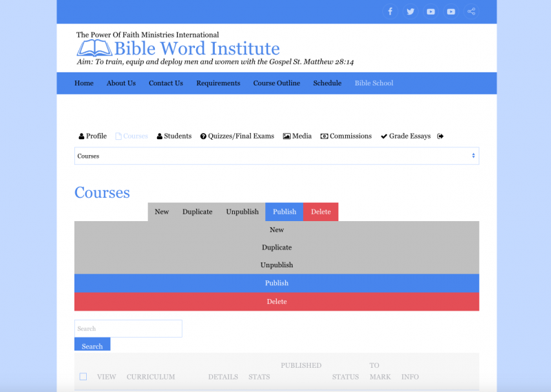
Task: Click the red Delete toolbar button
Action: (321, 212)
